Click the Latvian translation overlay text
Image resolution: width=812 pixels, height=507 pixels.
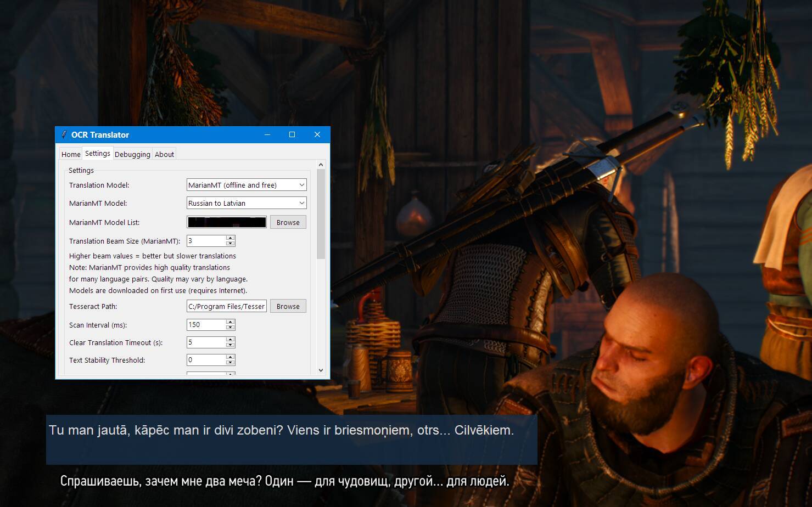[x=281, y=430]
